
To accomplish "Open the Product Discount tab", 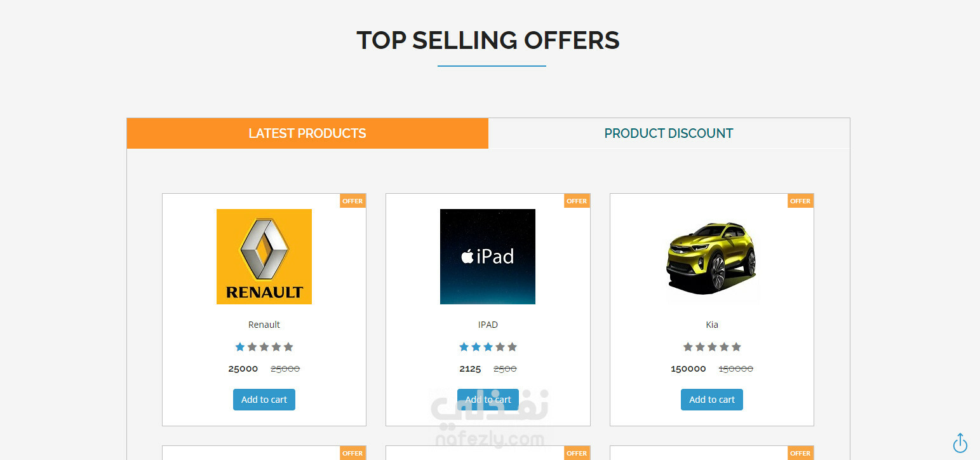I will [x=669, y=133].
